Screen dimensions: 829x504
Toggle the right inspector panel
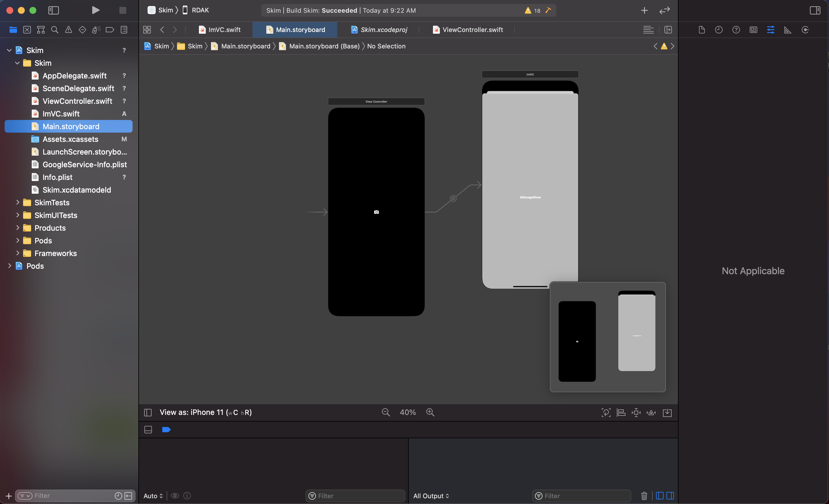815,10
